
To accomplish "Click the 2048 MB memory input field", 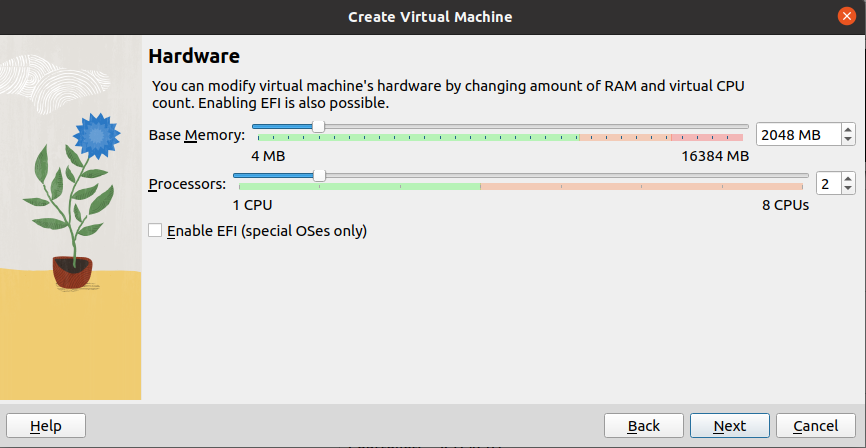I will click(797, 134).
